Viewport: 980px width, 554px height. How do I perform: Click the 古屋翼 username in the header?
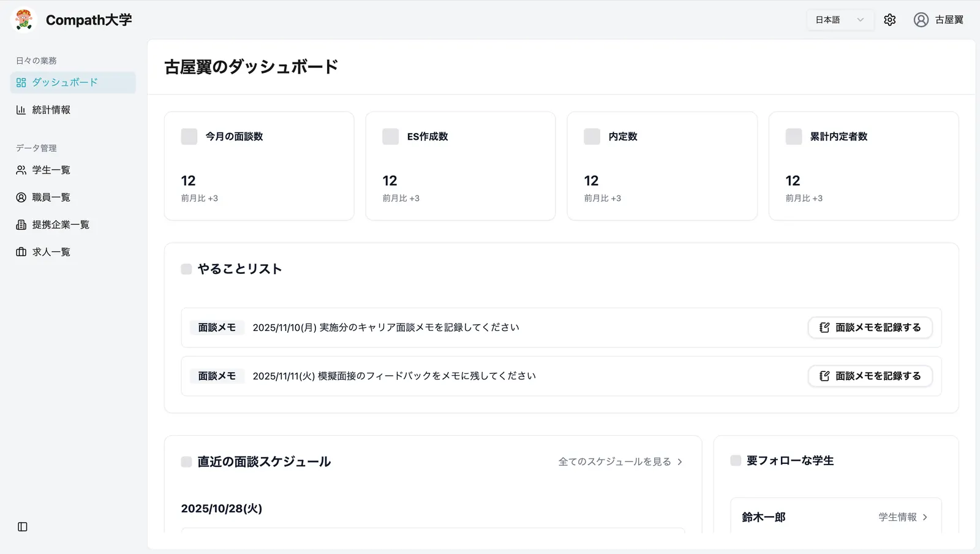click(x=949, y=20)
